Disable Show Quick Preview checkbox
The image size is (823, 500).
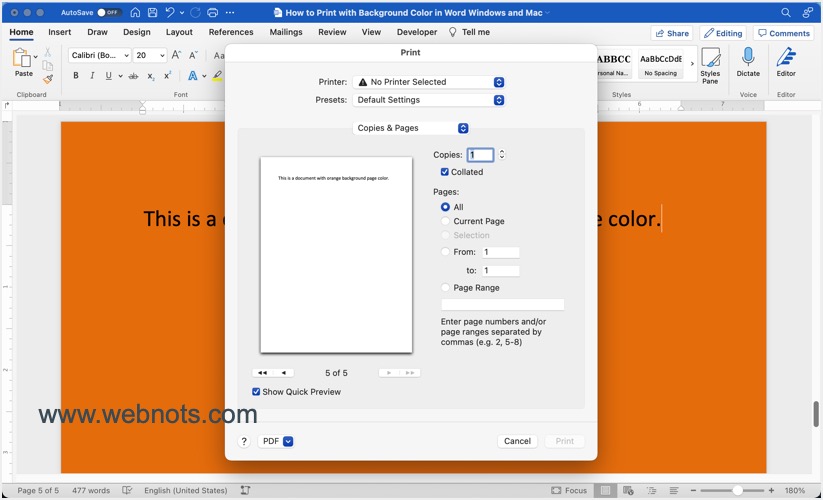[257, 392]
